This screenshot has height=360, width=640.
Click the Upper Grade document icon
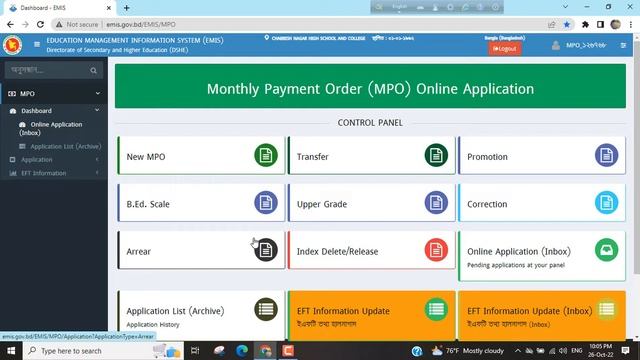pyautogui.click(x=436, y=202)
